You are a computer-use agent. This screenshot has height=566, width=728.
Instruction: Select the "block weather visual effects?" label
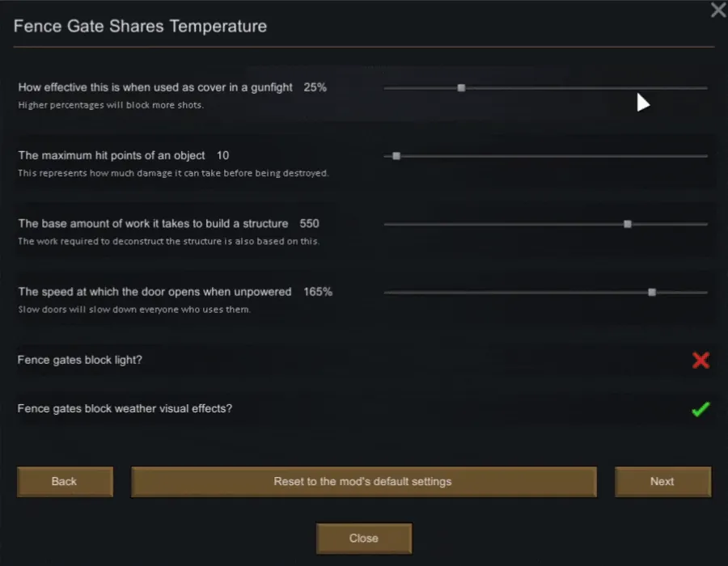point(125,409)
